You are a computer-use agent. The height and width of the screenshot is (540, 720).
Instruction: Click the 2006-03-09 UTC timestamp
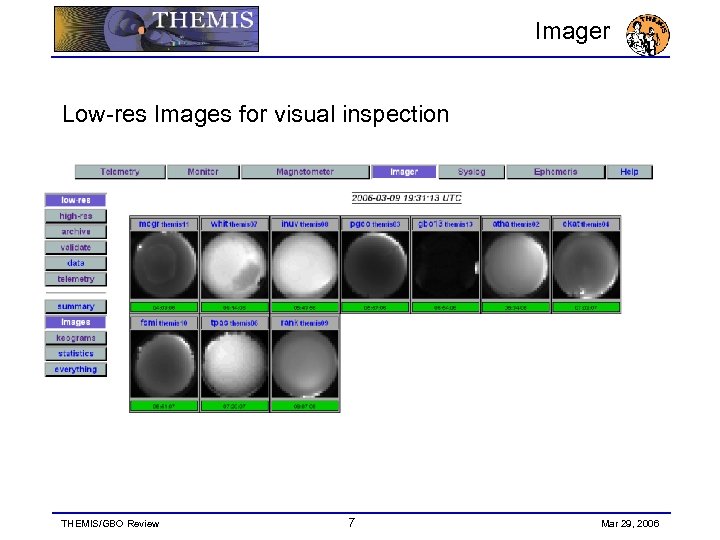point(406,198)
